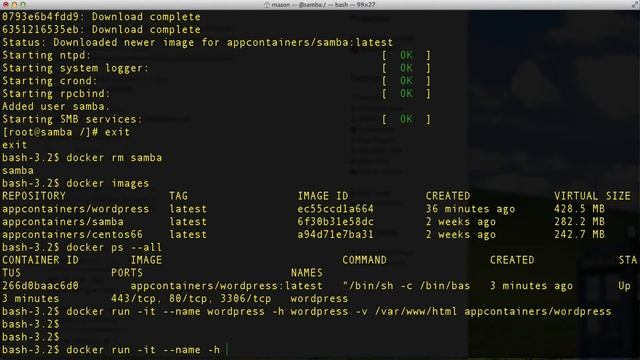Click the OK status for system logger
This screenshot has width=640, height=360.
[x=406, y=68]
